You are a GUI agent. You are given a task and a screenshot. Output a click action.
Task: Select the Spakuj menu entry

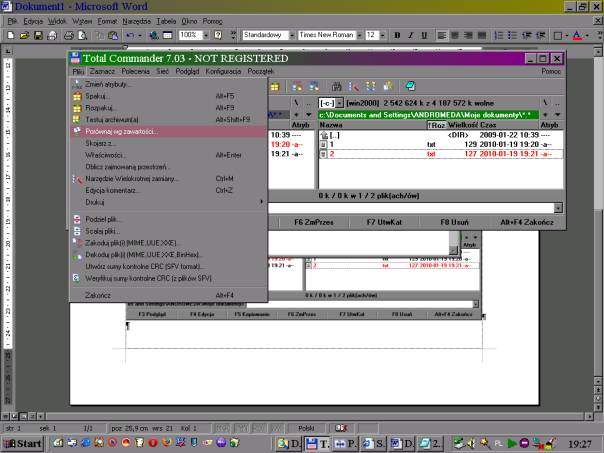tap(168, 96)
